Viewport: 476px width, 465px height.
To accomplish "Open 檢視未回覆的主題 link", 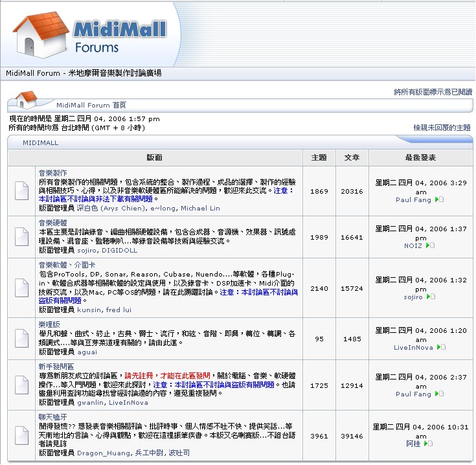I will click(442, 128).
